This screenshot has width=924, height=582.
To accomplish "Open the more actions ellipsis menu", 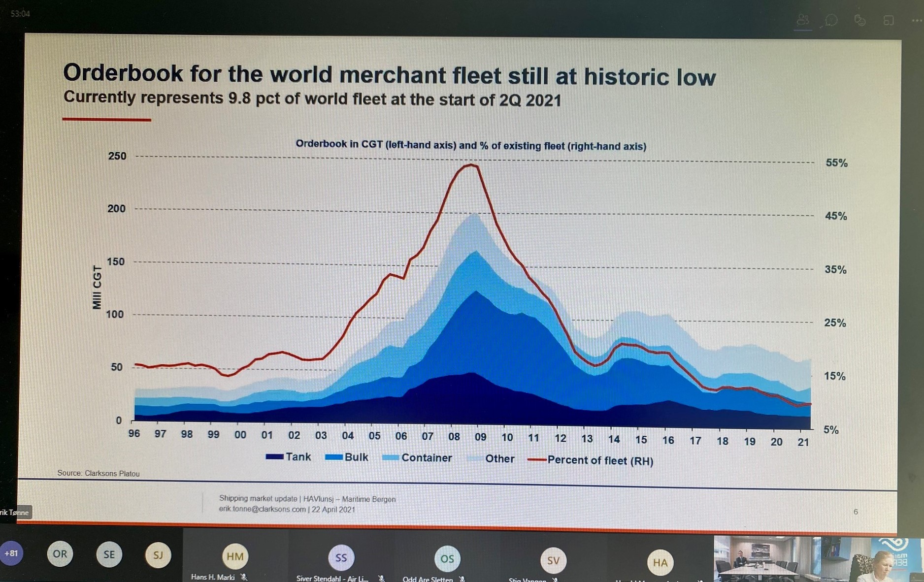I will click(x=916, y=21).
